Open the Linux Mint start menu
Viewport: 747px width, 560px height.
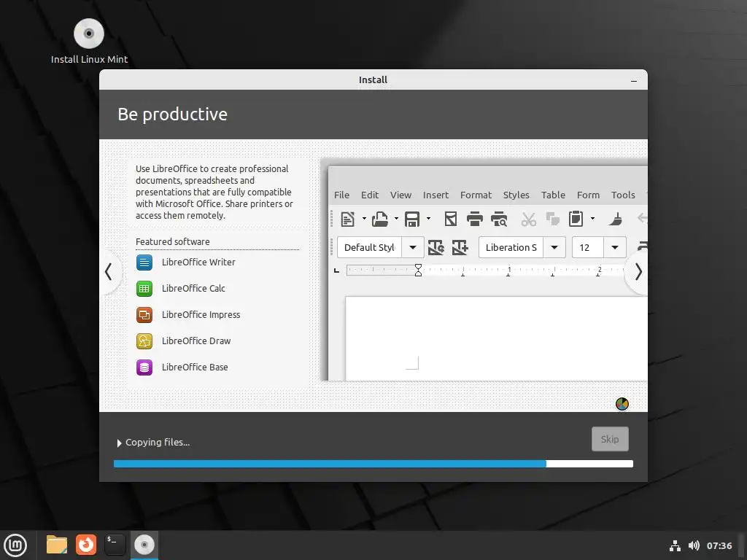(16, 545)
